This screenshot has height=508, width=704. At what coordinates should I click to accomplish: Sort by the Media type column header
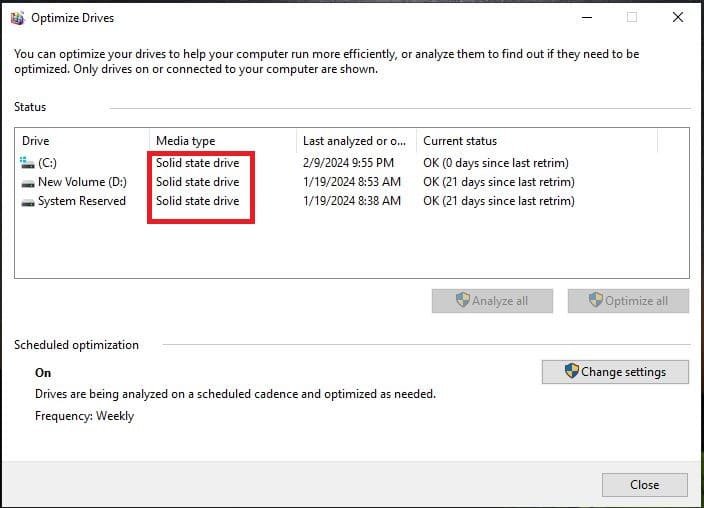tap(185, 141)
